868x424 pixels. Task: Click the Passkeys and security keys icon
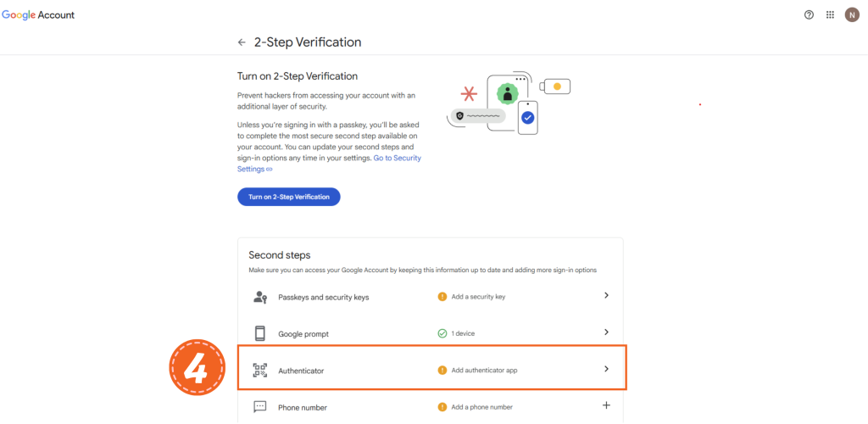260,297
